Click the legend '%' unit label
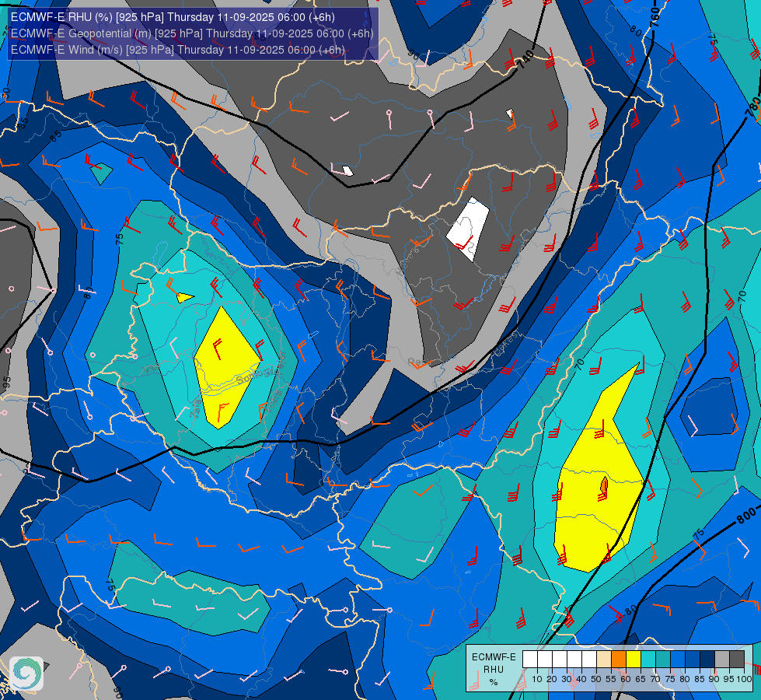 (494, 682)
